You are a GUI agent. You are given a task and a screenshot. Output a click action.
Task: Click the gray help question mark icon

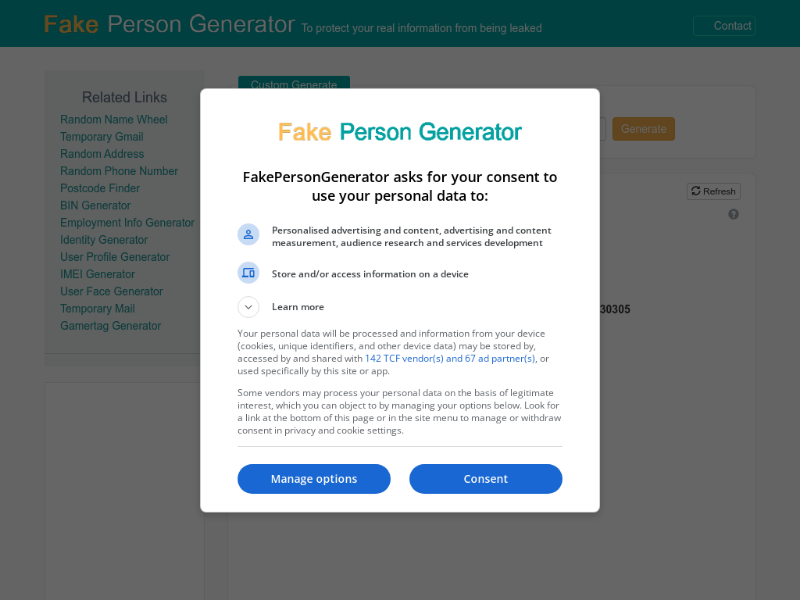(x=733, y=214)
